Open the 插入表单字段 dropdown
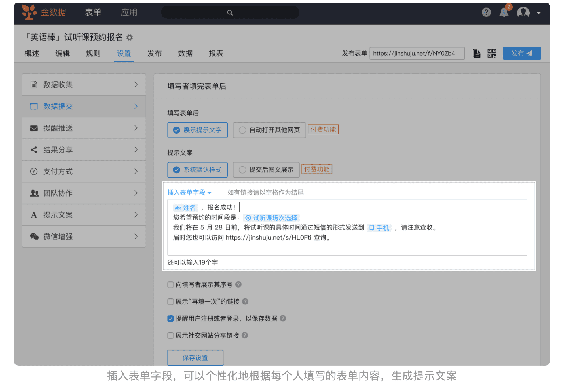 (189, 193)
